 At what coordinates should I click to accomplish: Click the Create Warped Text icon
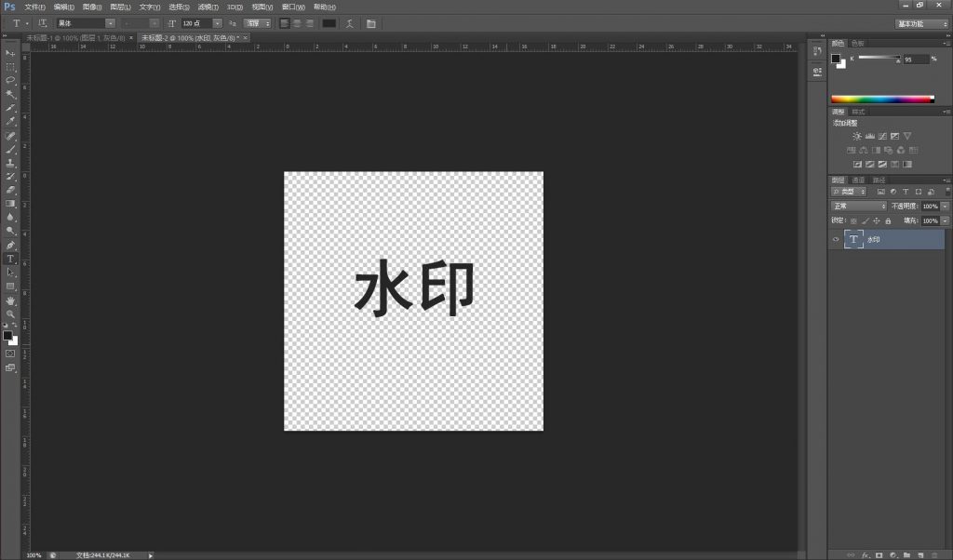click(350, 23)
